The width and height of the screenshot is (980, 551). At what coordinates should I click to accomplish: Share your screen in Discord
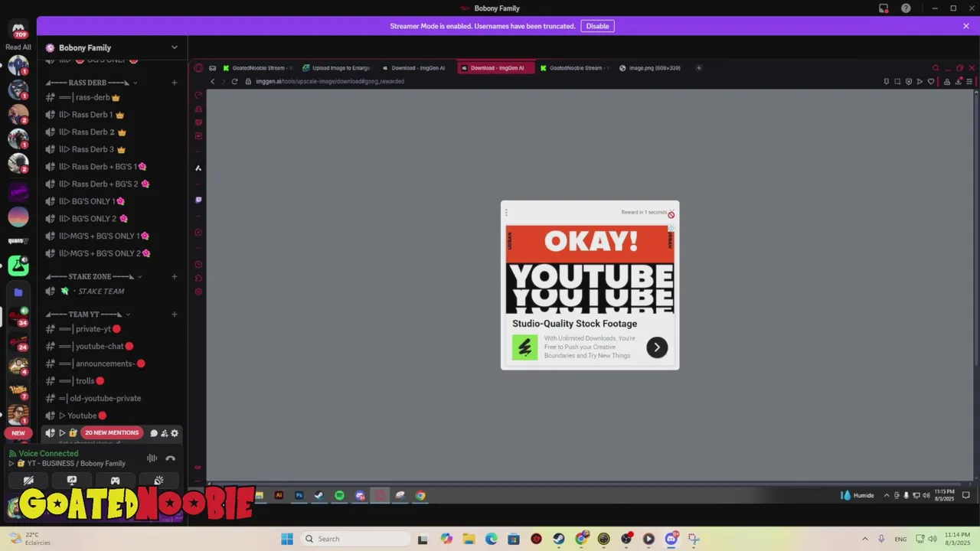[72, 481]
